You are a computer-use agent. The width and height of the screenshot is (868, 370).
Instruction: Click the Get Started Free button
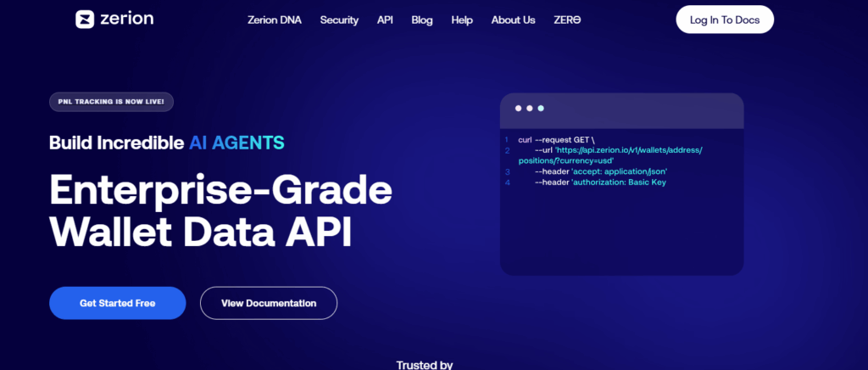point(117,303)
